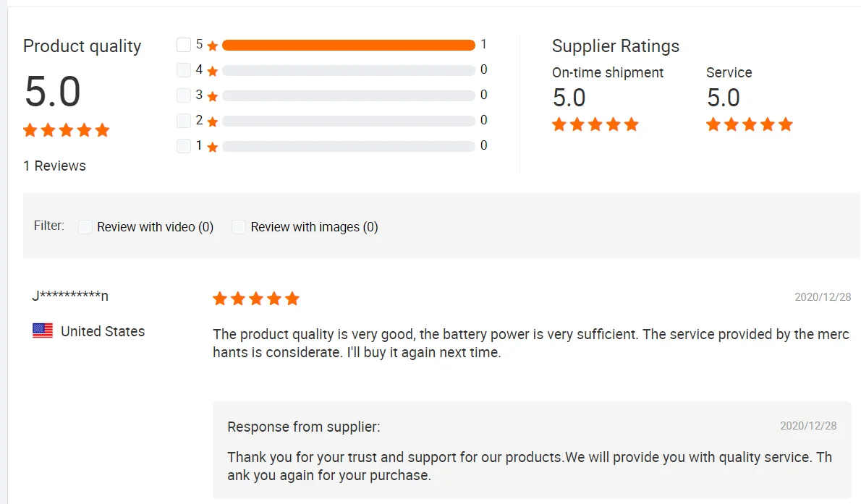Check the 5-star rating filter checkbox

184,45
